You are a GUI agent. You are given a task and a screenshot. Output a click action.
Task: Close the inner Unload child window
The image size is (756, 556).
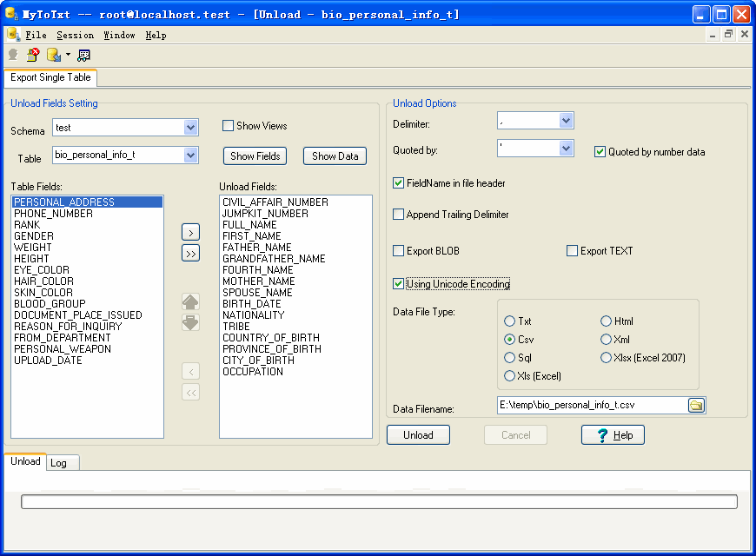coord(745,34)
